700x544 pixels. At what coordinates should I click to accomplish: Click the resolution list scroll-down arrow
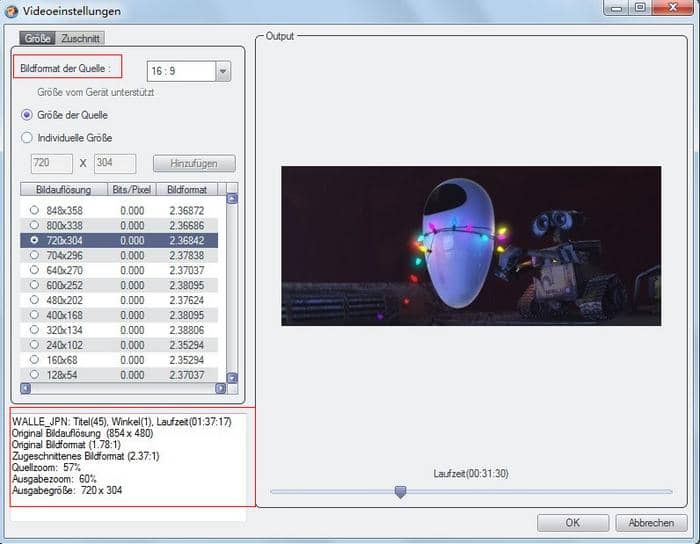point(232,378)
